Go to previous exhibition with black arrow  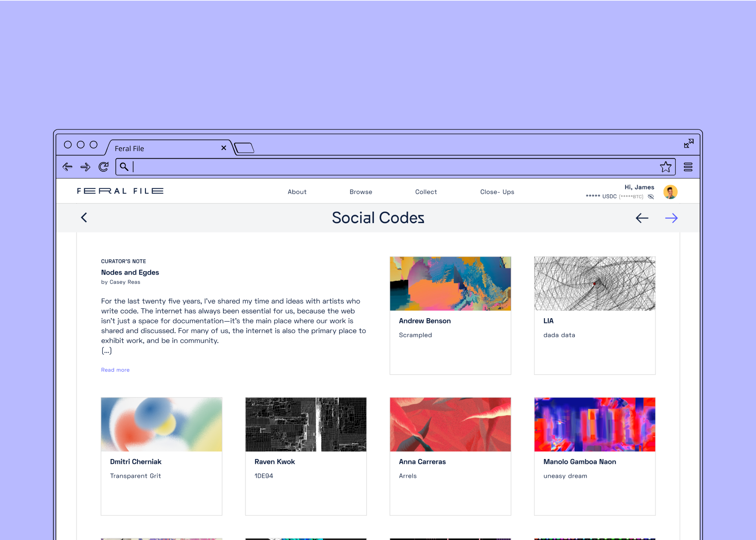(x=642, y=218)
